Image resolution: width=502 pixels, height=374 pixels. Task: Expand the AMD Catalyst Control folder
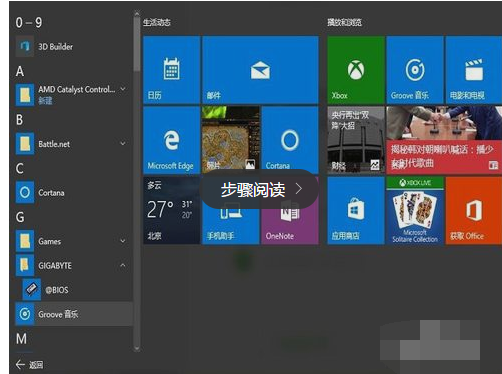pyautogui.click(x=123, y=89)
